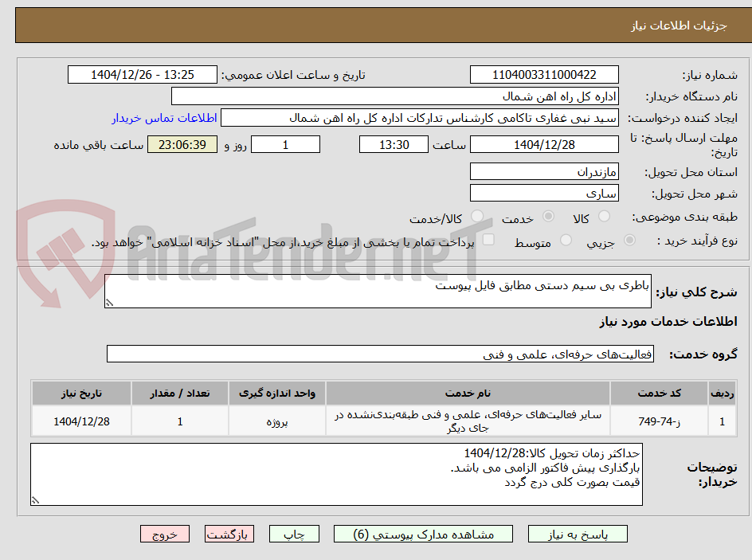Click the remaining days field showing 1
Screen dimensions: 752x560
point(285,144)
